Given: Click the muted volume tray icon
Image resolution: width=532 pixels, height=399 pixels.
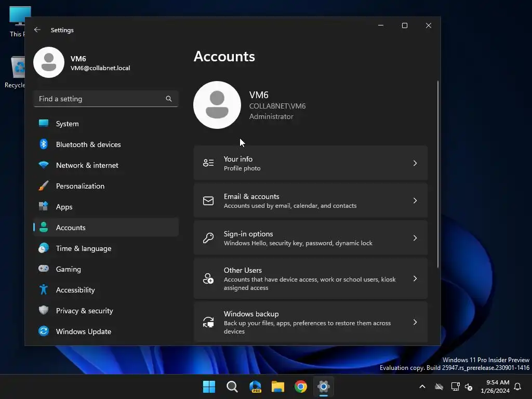Looking at the screenshot, I should click(x=469, y=387).
